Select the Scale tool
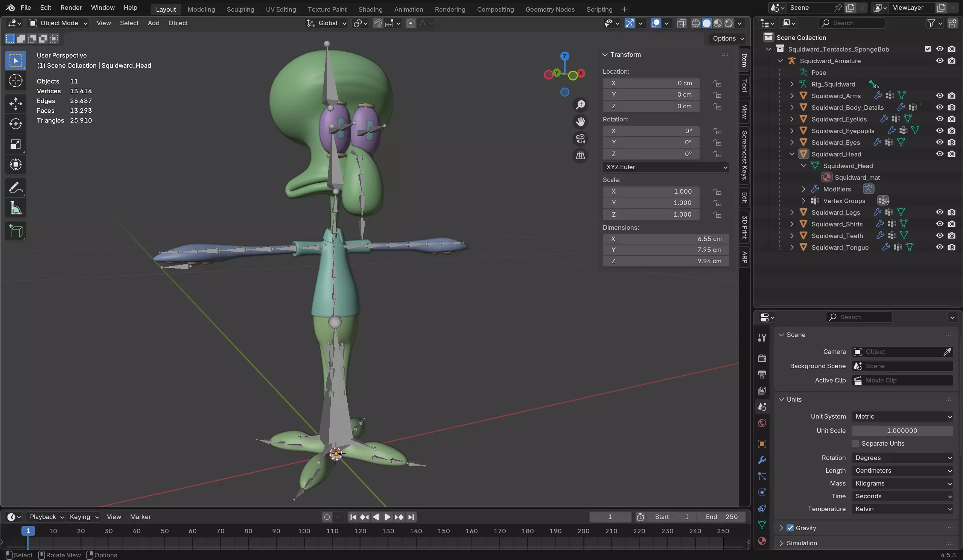Viewport: 963px width, 560px height. tap(16, 144)
